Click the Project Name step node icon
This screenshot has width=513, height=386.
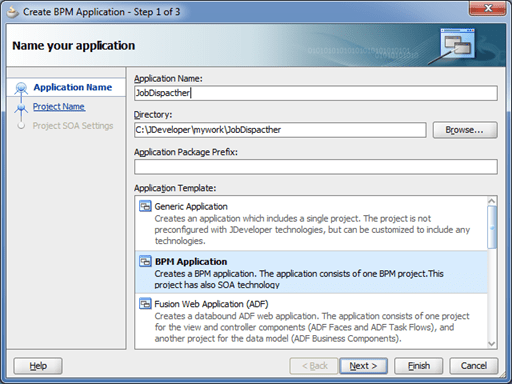(x=21, y=108)
